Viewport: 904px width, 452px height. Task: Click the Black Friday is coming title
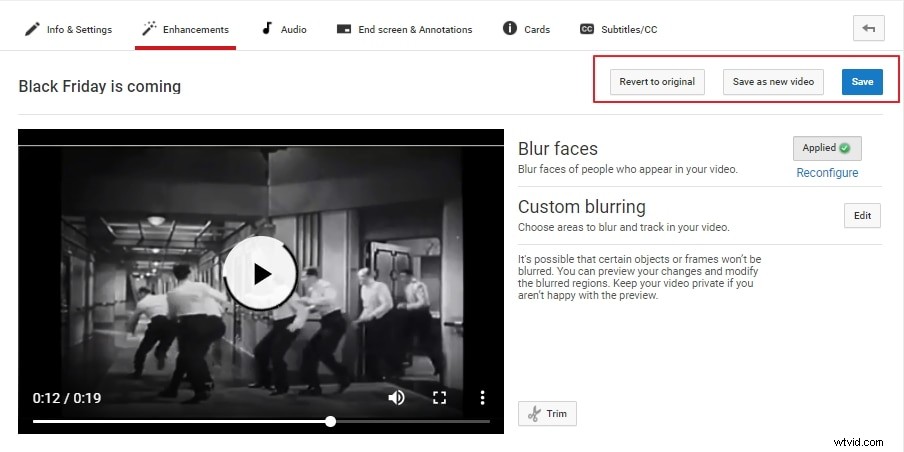point(100,86)
